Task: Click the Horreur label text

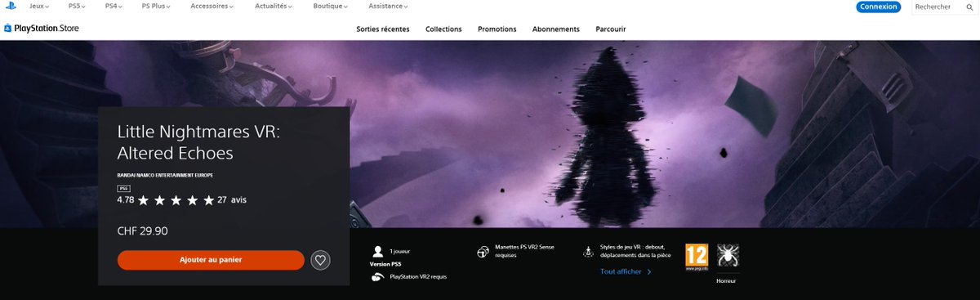Action: (725, 280)
